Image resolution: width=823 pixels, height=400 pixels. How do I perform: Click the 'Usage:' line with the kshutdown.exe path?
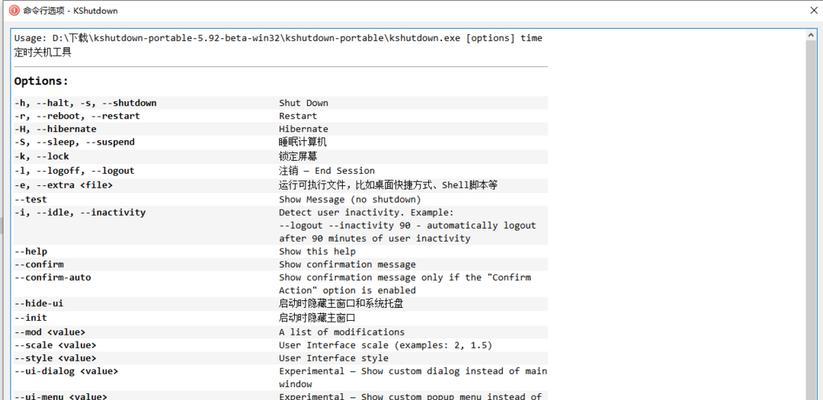click(278, 38)
